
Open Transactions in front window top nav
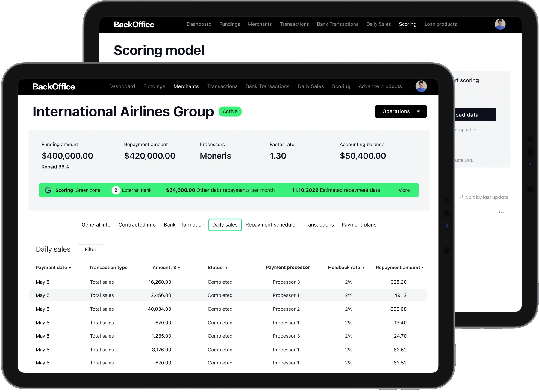(x=222, y=86)
